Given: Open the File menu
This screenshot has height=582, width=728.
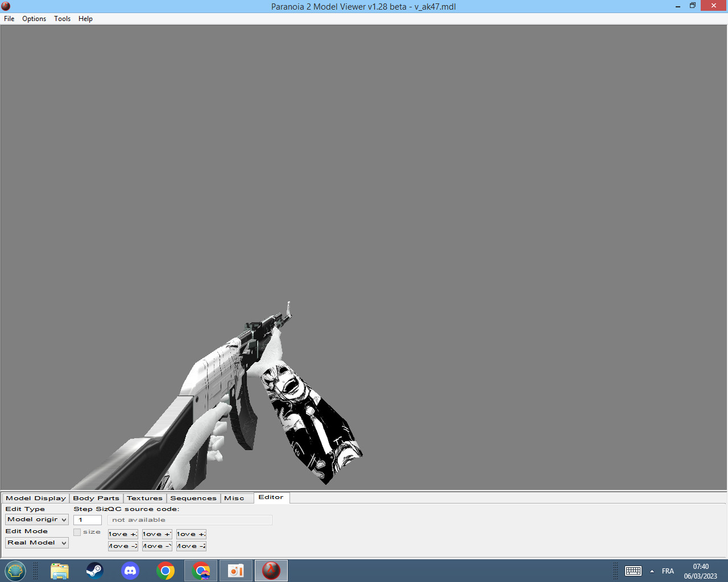Looking at the screenshot, I should point(9,19).
